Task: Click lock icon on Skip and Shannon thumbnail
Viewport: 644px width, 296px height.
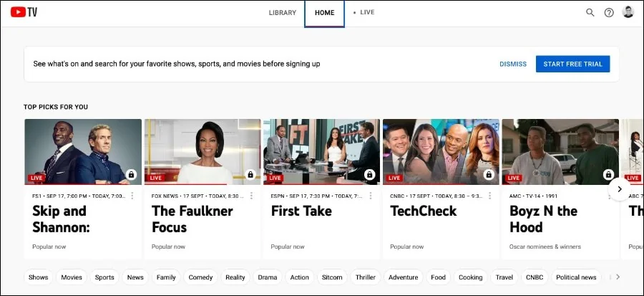Action: point(131,175)
